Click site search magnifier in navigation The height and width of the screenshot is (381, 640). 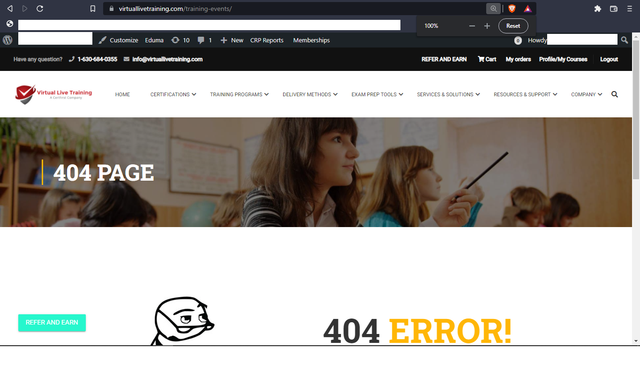(x=614, y=94)
